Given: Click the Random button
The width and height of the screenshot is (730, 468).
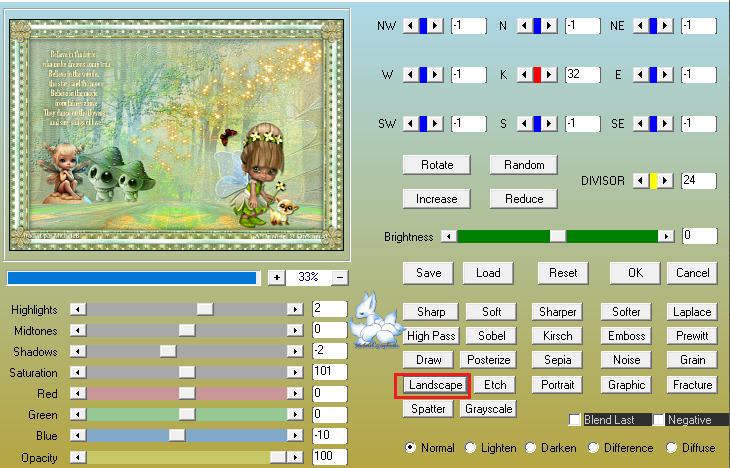Looking at the screenshot, I should [x=524, y=165].
